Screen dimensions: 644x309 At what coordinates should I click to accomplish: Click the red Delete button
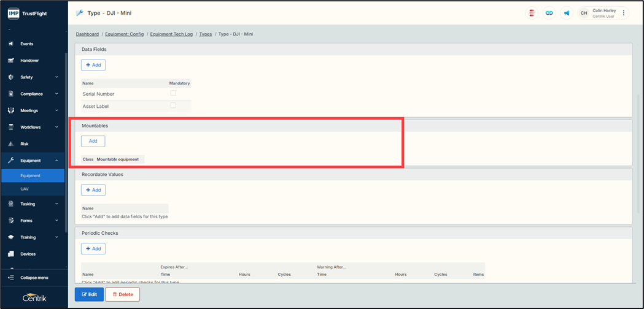click(x=122, y=295)
